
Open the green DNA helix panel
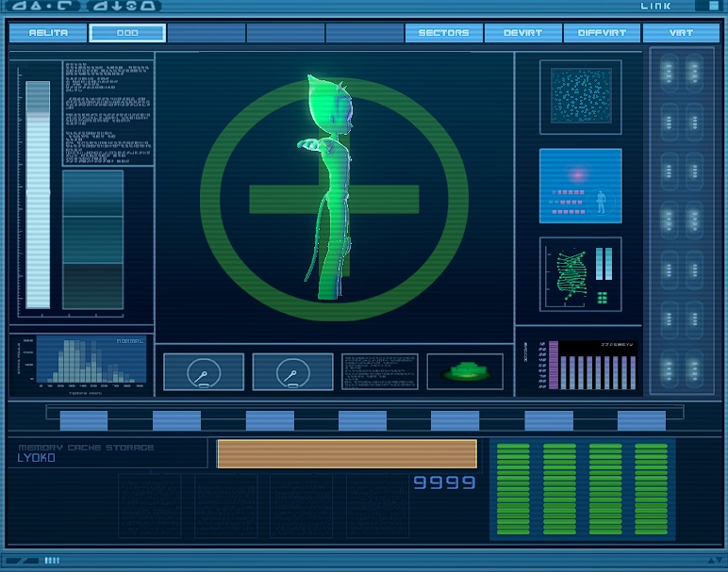tap(580, 274)
